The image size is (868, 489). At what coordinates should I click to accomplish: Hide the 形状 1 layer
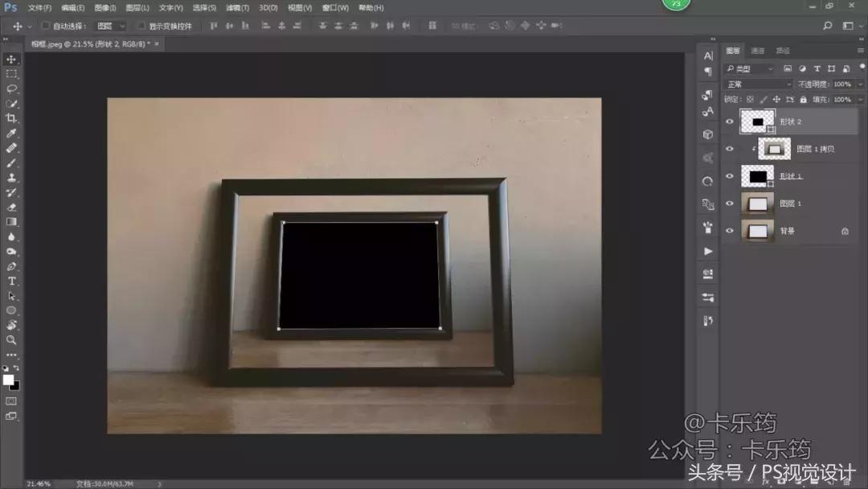pyautogui.click(x=730, y=176)
